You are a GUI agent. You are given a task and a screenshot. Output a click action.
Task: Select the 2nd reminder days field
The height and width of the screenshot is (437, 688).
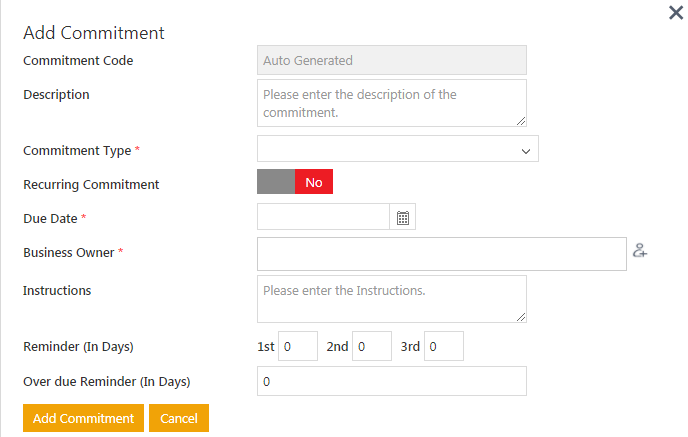click(372, 347)
